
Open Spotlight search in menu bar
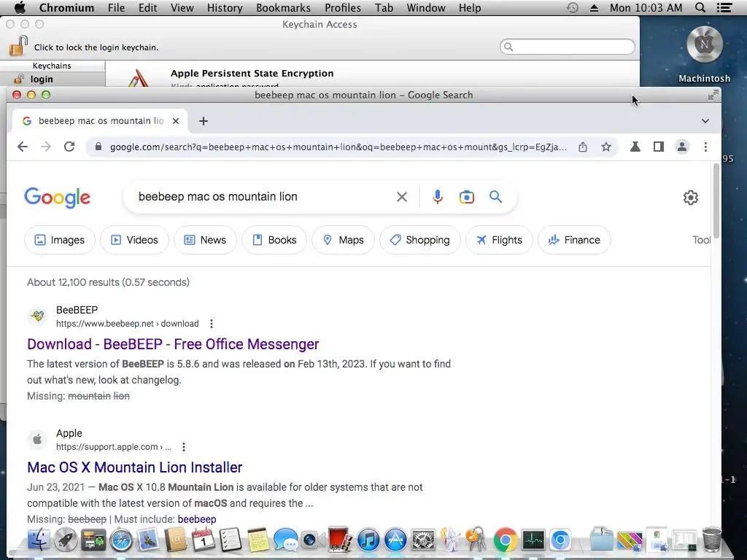pyautogui.click(x=700, y=7)
